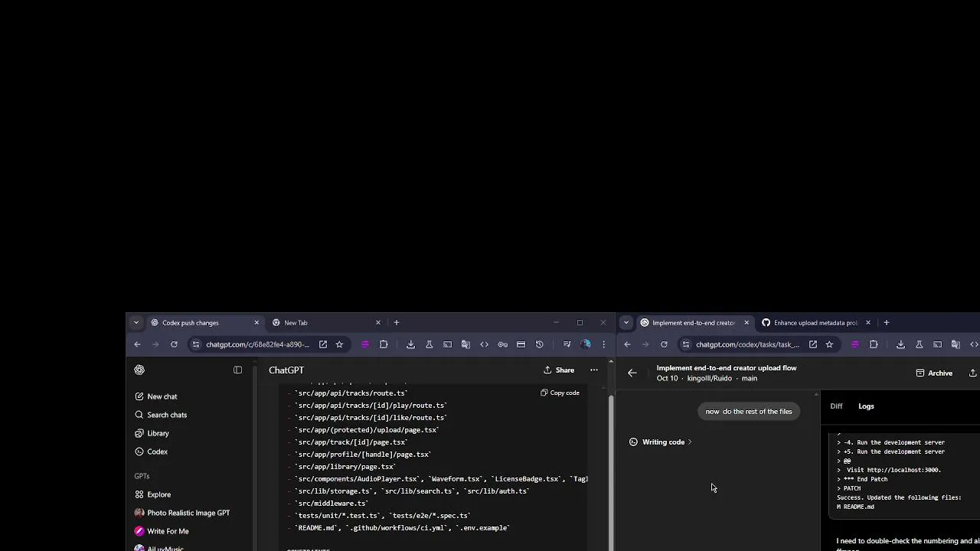This screenshot has width=980, height=551.
Task: Click the payment card icon in left toolbar
Action: pos(521,344)
